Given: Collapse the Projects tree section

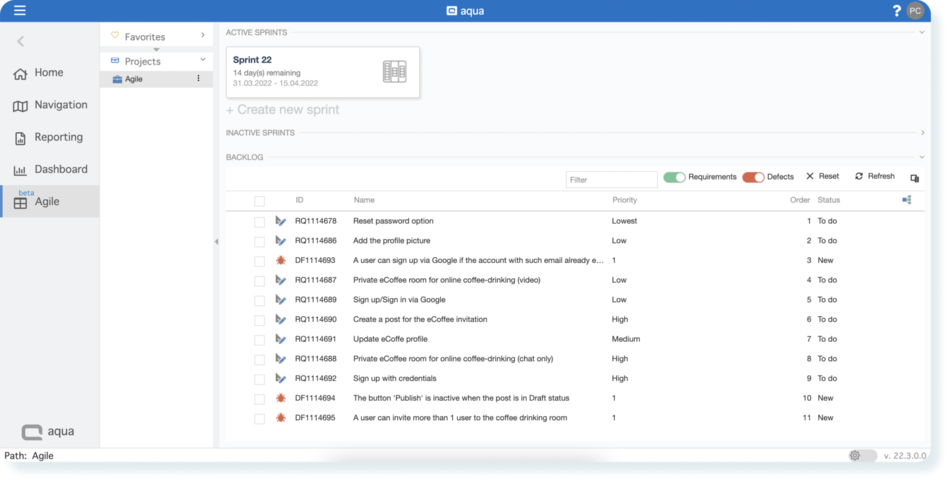Looking at the screenshot, I should tap(202, 61).
